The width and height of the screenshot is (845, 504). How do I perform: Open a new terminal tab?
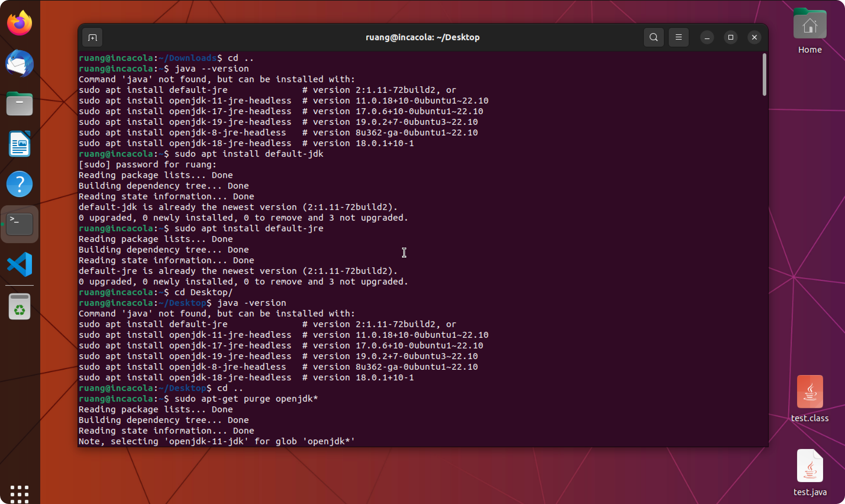tap(92, 37)
